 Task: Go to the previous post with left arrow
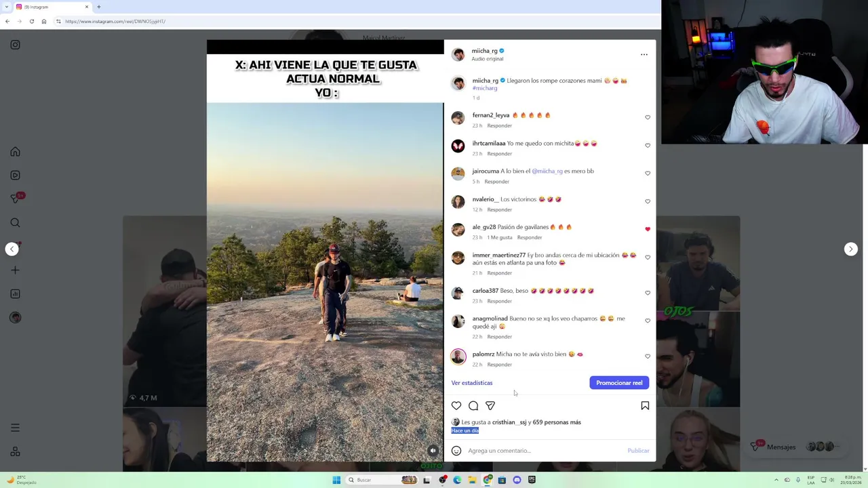12,249
